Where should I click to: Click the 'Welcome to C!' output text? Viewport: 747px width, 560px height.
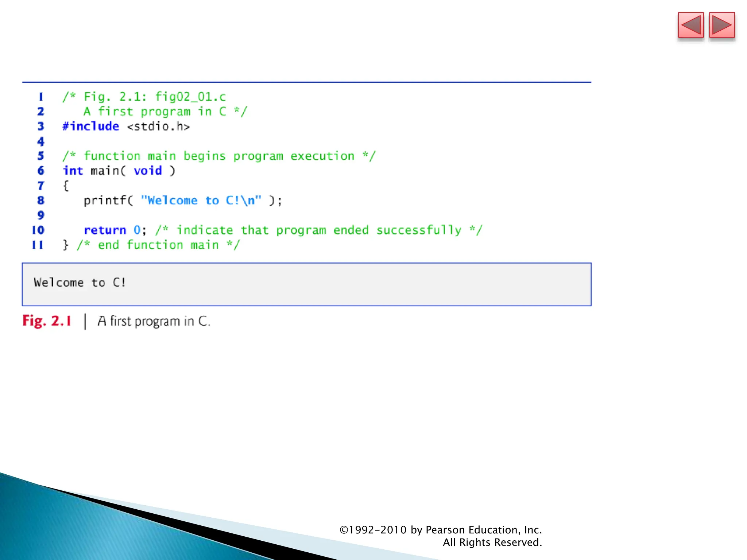(80, 283)
